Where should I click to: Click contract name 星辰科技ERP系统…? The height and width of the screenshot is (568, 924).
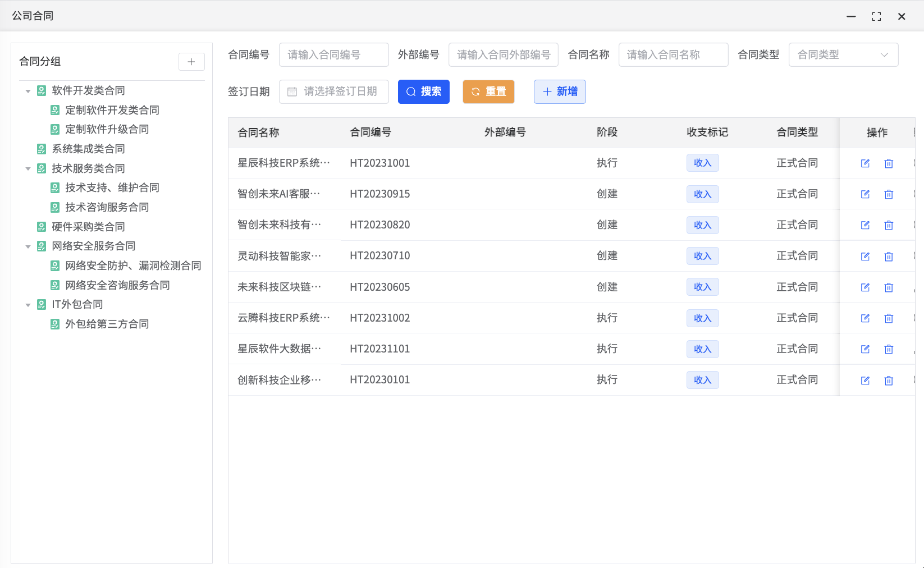(284, 163)
